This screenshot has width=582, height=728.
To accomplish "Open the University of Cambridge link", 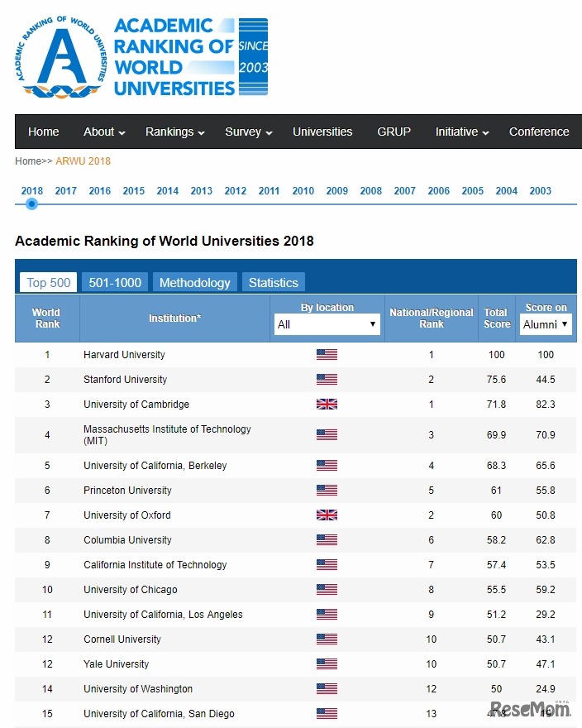I will point(136,405).
